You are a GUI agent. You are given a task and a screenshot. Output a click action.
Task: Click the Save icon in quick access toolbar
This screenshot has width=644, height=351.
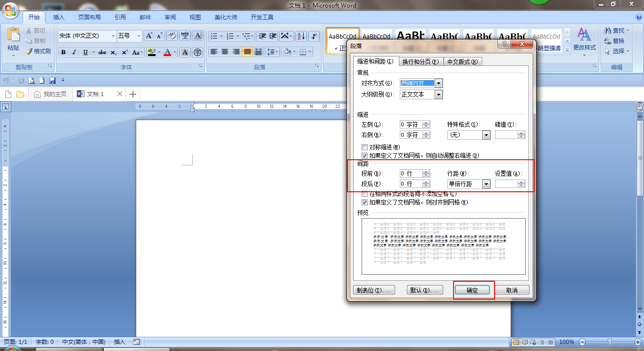pos(52,81)
